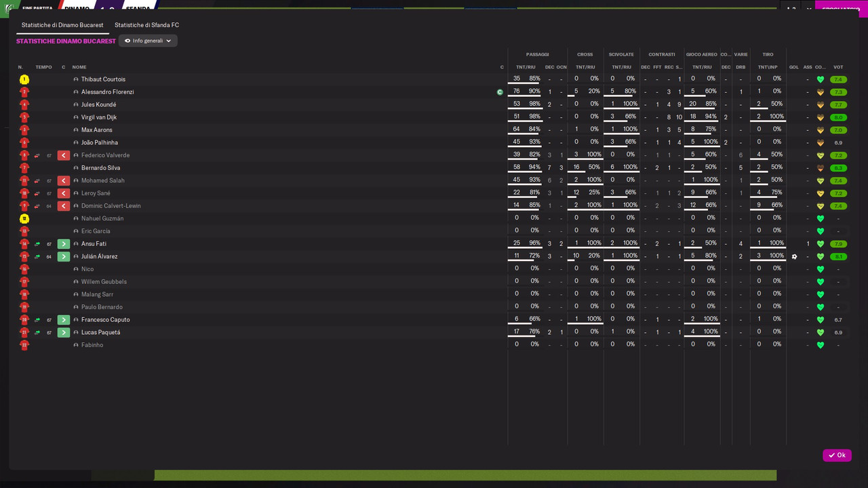Click the profile icon next to Jules Koundé

pos(76,105)
